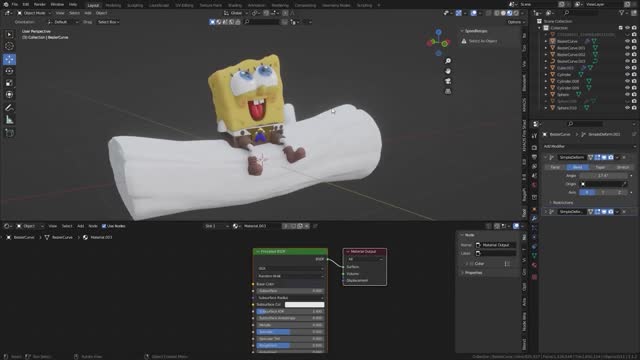Screen dimensions: 640x360
Task: Click Options button in viewport header
Action: [x=516, y=22]
